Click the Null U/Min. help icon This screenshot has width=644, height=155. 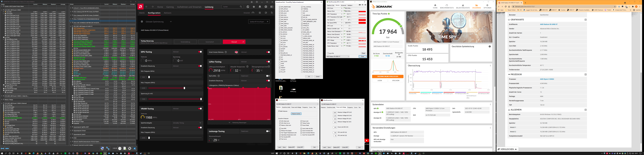pos(219,76)
